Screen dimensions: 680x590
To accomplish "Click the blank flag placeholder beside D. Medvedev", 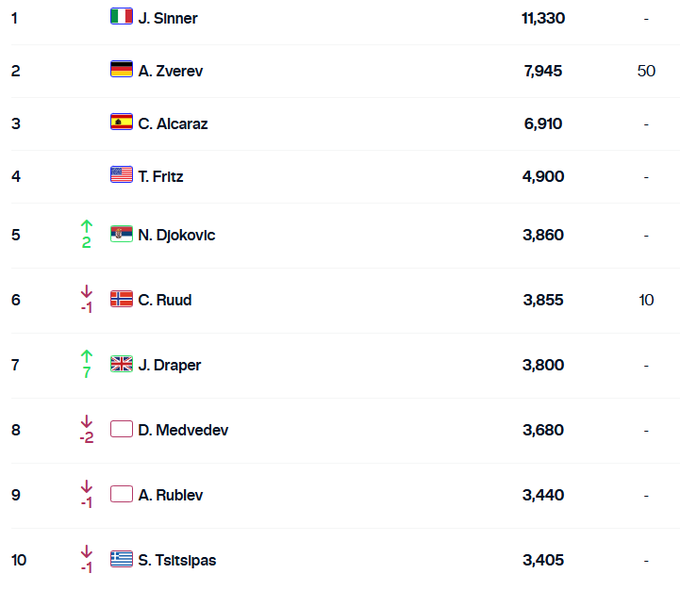I will point(121,429).
